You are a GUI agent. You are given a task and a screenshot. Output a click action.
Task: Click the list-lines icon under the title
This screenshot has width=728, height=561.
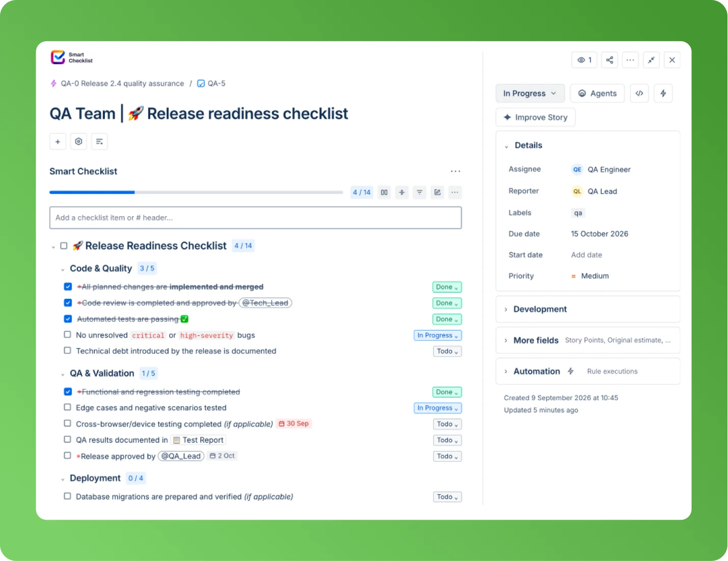pyautogui.click(x=99, y=142)
